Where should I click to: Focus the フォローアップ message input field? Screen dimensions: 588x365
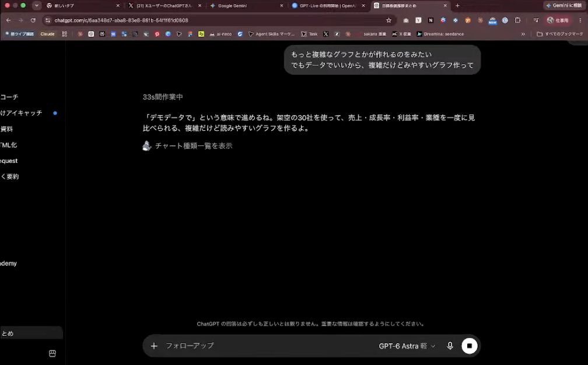[x=270, y=346]
